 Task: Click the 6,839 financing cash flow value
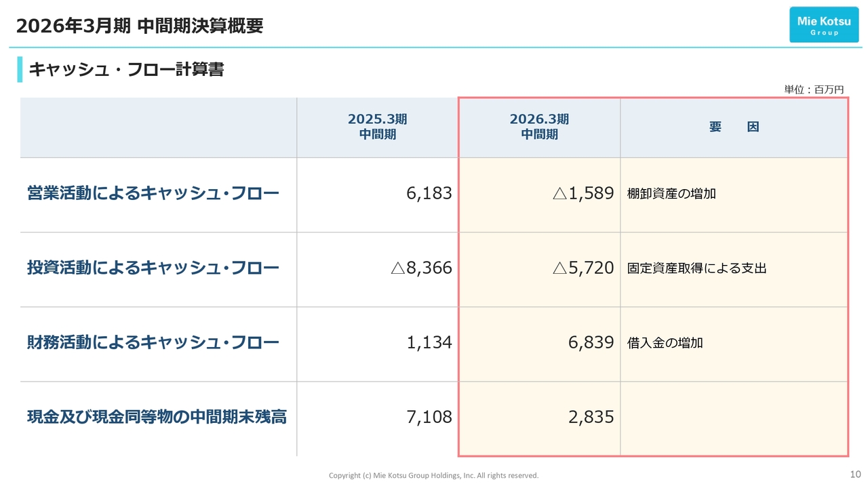[591, 343]
